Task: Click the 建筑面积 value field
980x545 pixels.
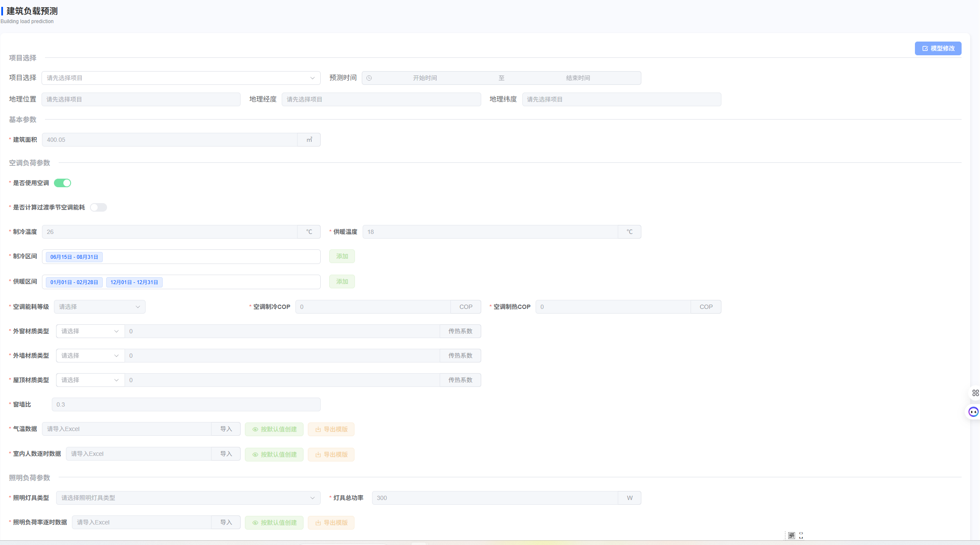Action: click(170, 140)
